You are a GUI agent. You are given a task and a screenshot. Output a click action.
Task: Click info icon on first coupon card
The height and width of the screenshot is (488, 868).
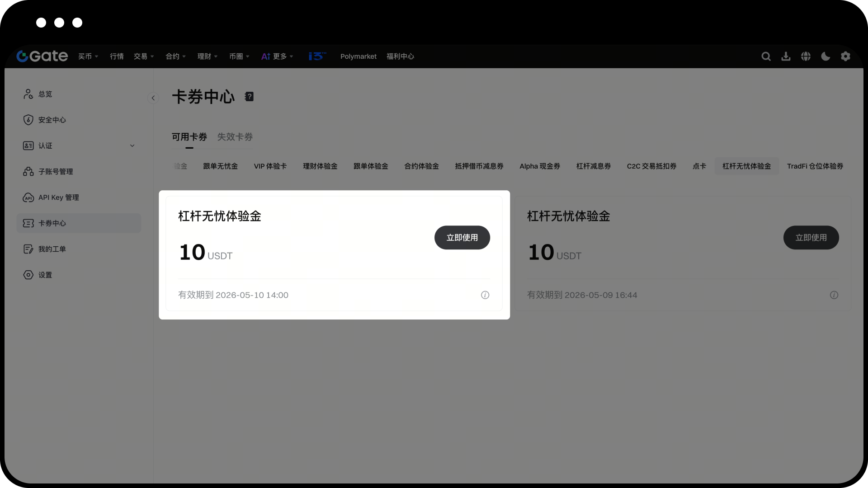point(485,295)
